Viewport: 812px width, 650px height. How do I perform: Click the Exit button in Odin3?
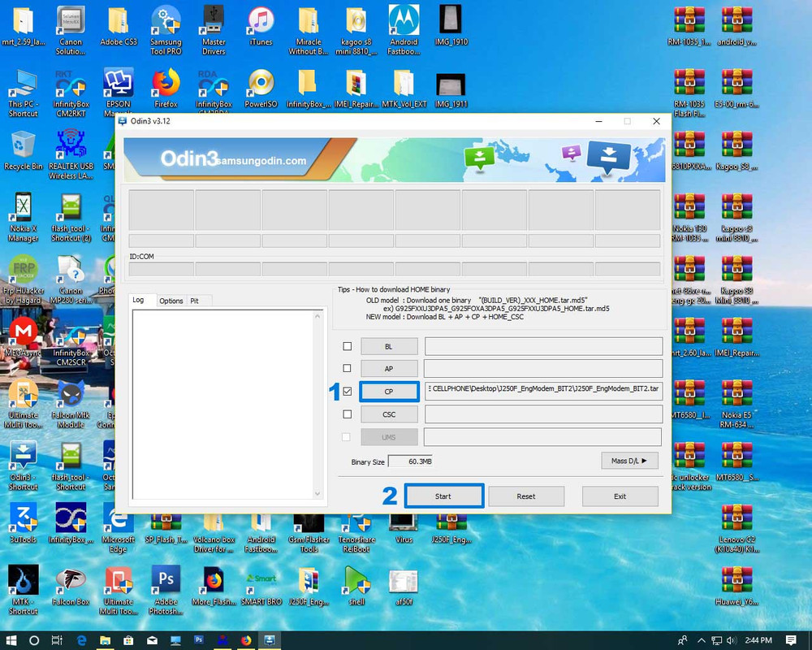(620, 496)
